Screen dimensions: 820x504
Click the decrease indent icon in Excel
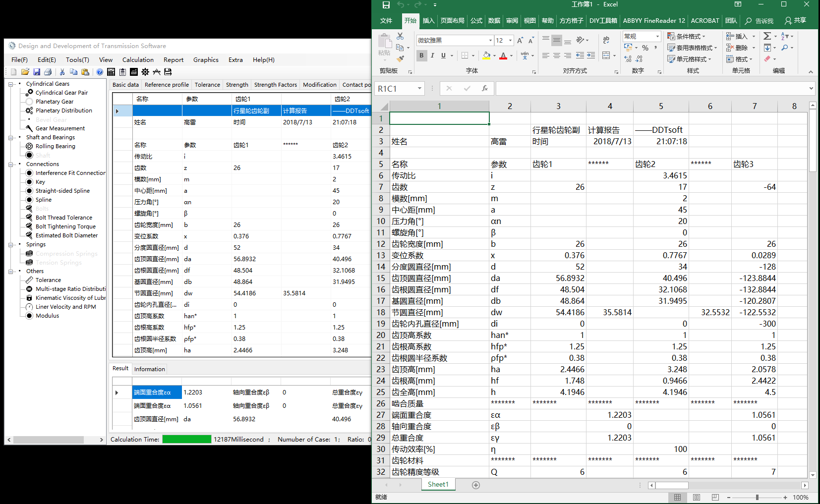580,56
